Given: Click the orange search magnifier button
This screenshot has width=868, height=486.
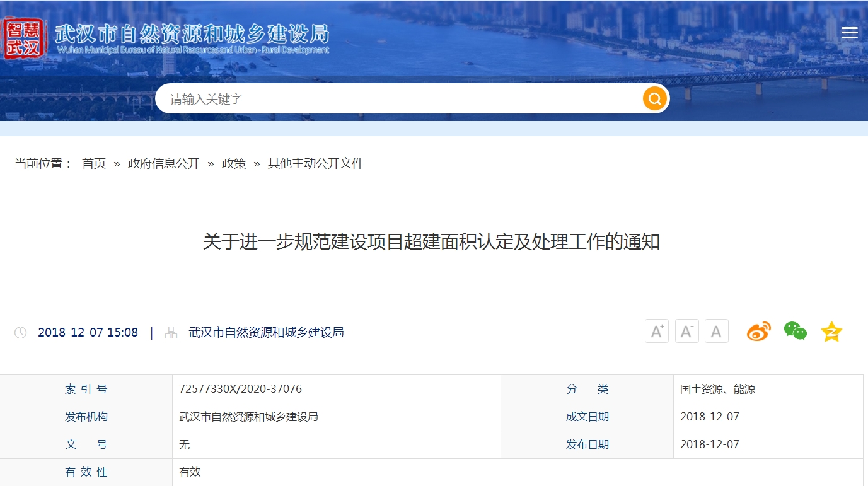Looking at the screenshot, I should 655,98.
